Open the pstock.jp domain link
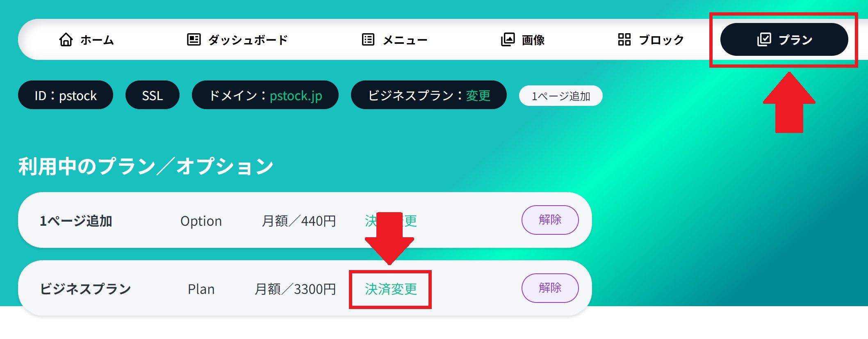The height and width of the screenshot is (339, 868). tap(296, 95)
